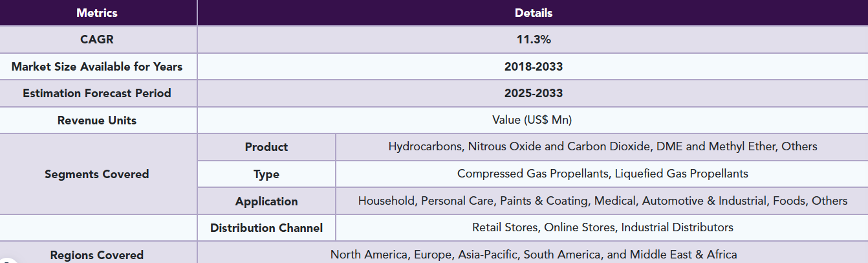868x263 pixels.
Task: Click the 2018-2033 value cell
Action: tap(533, 67)
